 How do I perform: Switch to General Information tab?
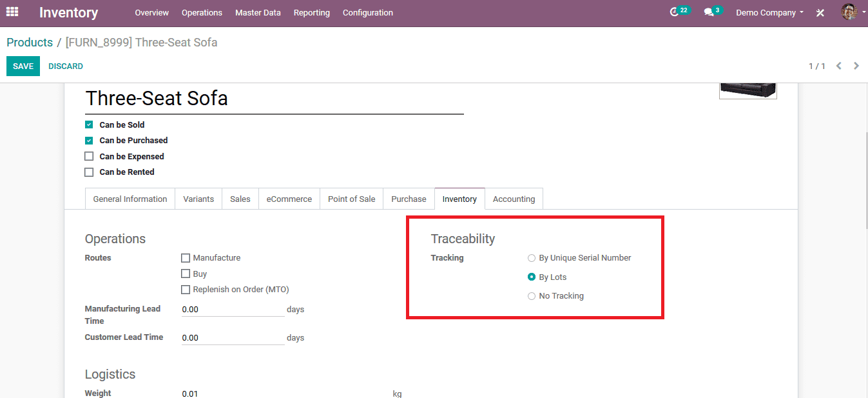pos(130,199)
